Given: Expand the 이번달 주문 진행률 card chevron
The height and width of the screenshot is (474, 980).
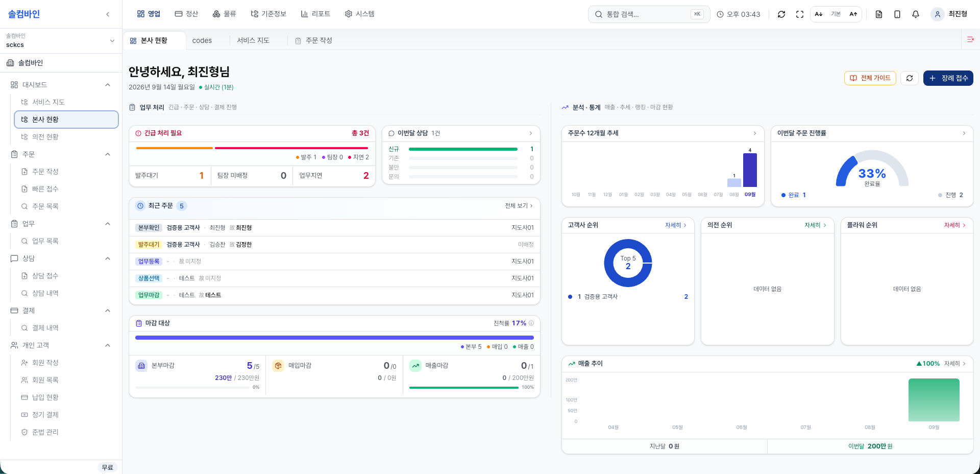Looking at the screenshot, I should [964, 133].
